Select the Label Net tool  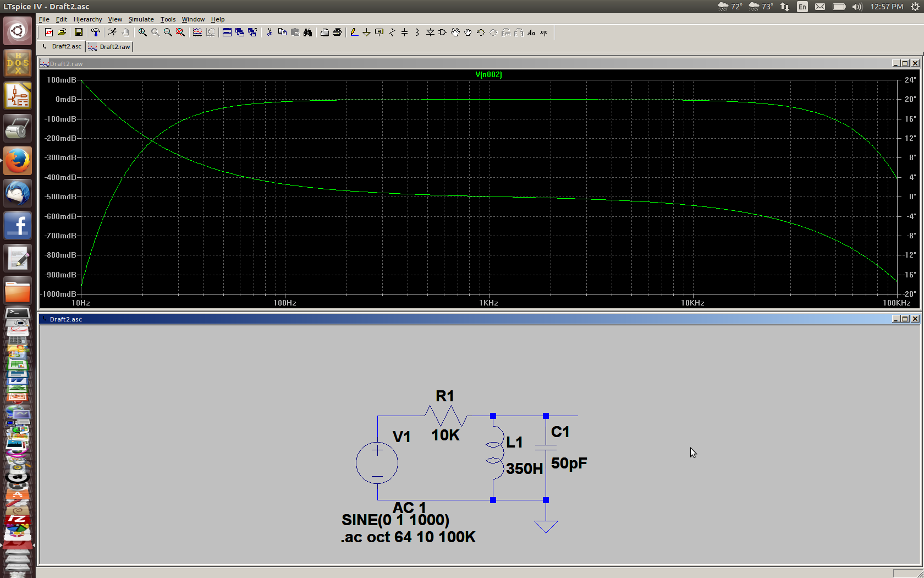pyautogui.click(x=379, y=32)
